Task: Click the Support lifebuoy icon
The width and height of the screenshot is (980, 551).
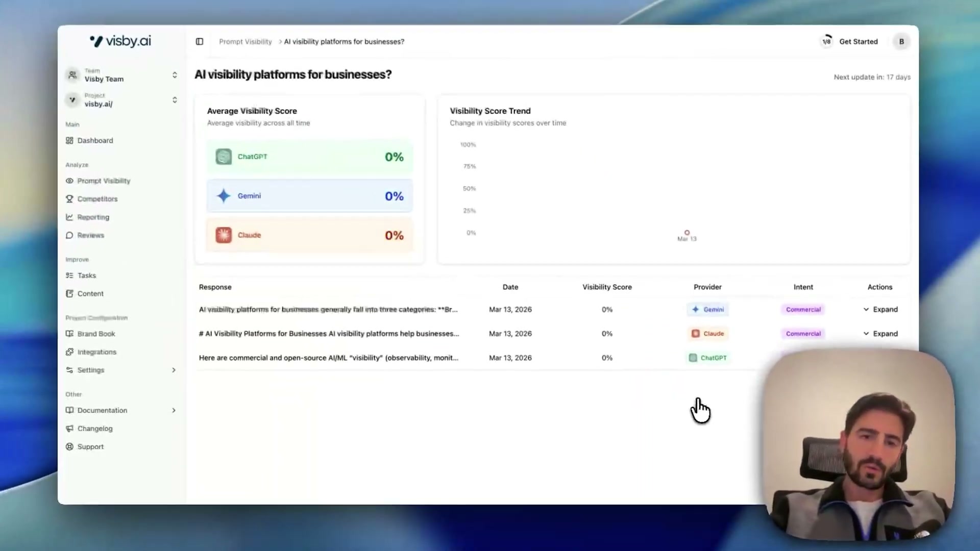Action: tap(69, 447)
